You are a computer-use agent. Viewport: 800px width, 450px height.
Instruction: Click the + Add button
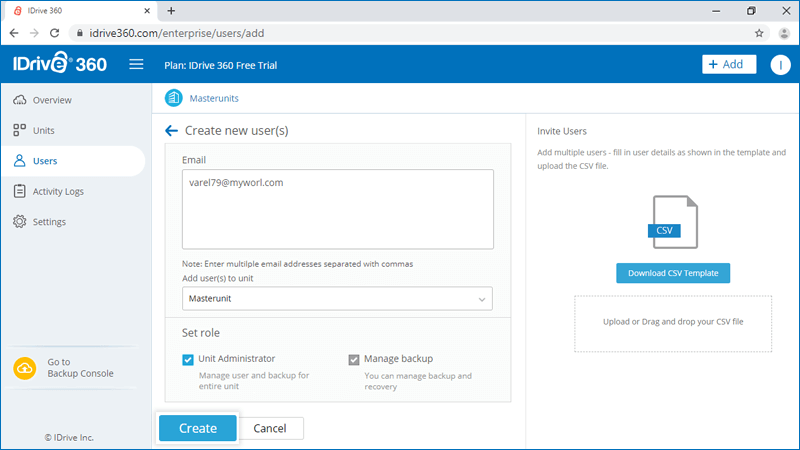click(729, 64)
